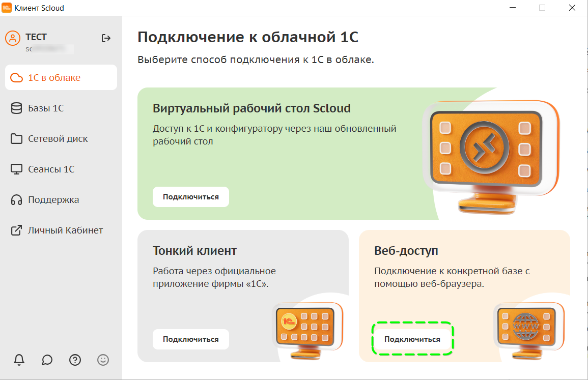The width and height of the screenshot is (588, 380).
Task: Click the Подключение к конкретной базе description
Action: click(x=452, y=277)
